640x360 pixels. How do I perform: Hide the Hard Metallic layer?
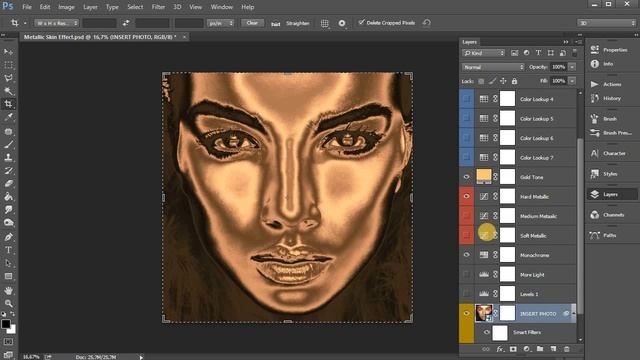466,196
